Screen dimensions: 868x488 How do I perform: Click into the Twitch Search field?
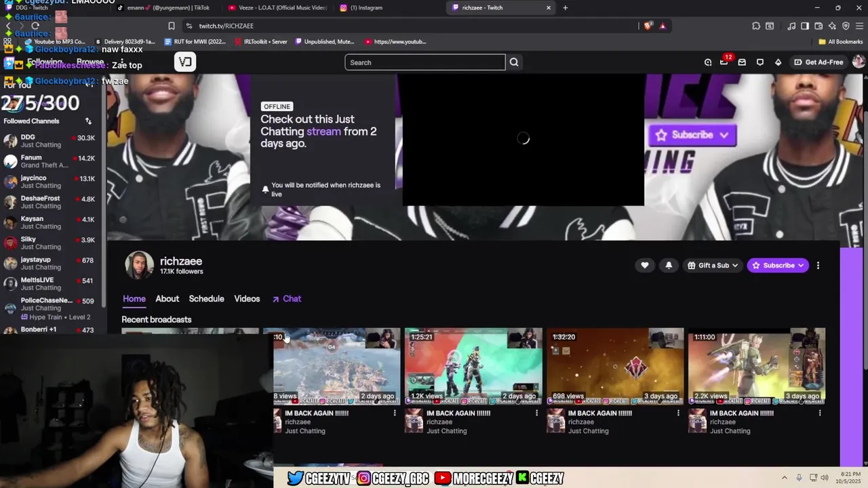coord(425,62)
